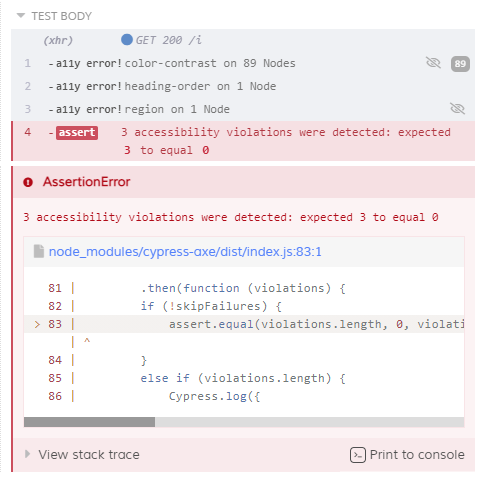Click hidden-eye icon on region error row
Viewport: 492px width, 486px height.
pyautogui.click(x=457, y=108)
